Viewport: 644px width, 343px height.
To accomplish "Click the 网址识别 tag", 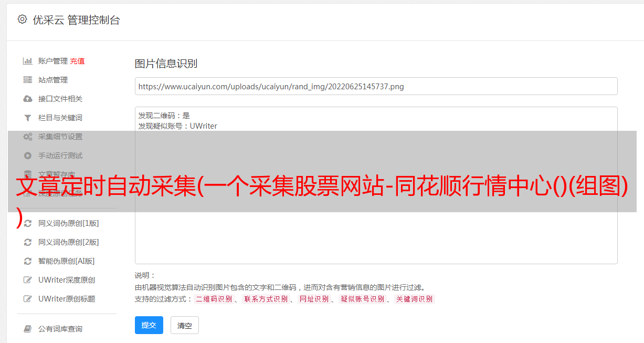I will [314, 299].
